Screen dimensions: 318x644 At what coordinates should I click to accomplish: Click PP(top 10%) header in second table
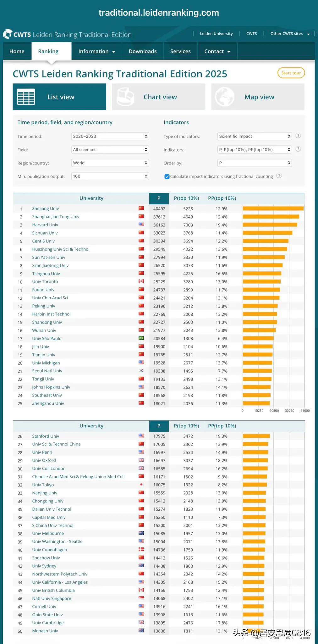coord(222,426)
